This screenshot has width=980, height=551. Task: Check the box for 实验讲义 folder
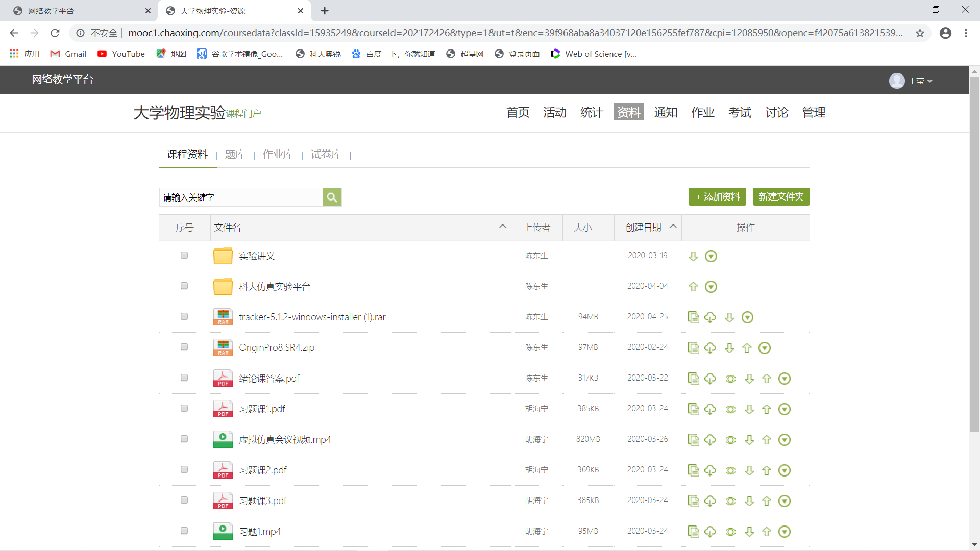(184, 255)
